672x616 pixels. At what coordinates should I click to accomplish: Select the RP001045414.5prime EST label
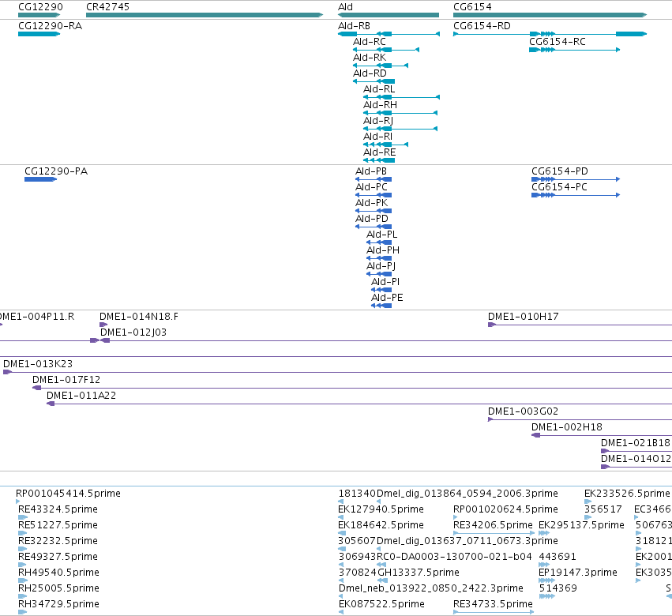(x=68, y=494)
